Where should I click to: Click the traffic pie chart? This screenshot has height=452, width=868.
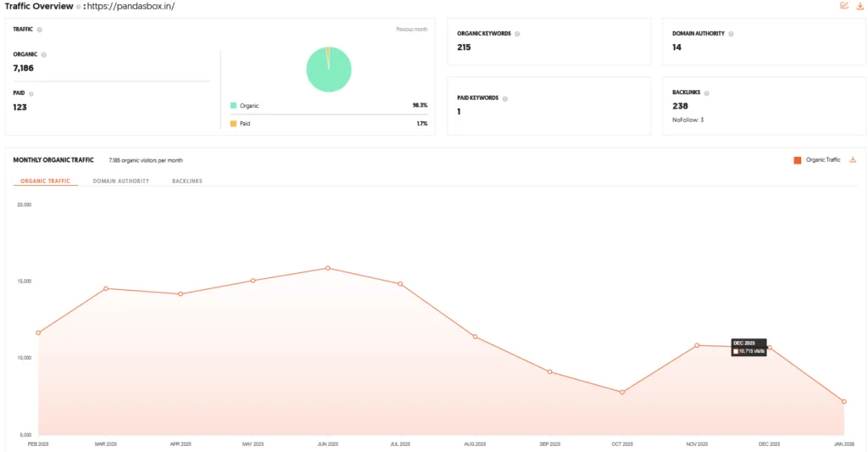tap(329, 70)
